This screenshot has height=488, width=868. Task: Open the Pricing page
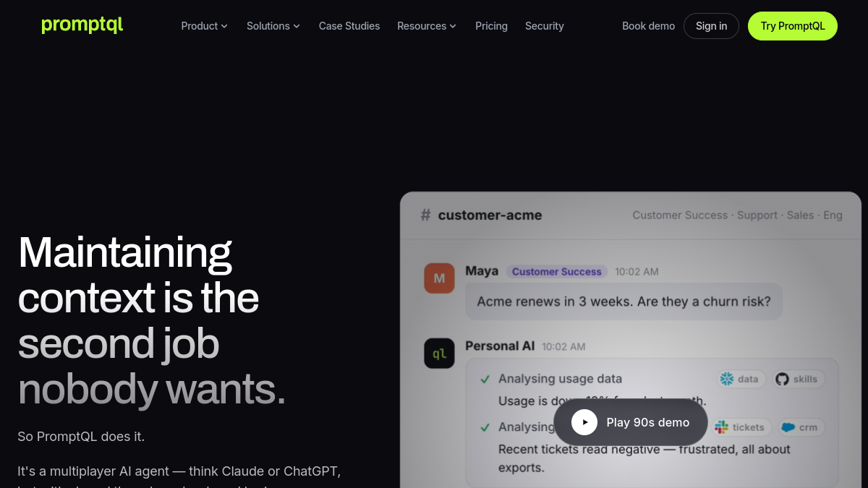click(x=491, y=26)
